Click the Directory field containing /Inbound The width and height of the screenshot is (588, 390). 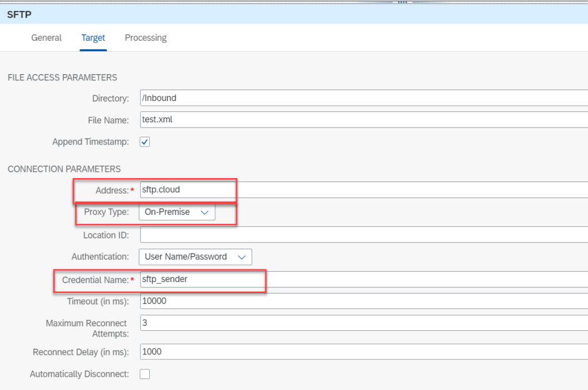tap(362, 98)
